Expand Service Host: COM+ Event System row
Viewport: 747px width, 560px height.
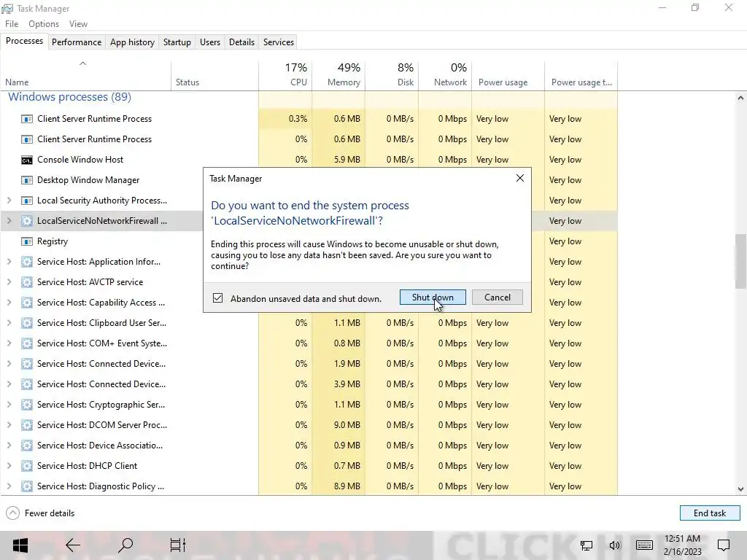[9, 344]
